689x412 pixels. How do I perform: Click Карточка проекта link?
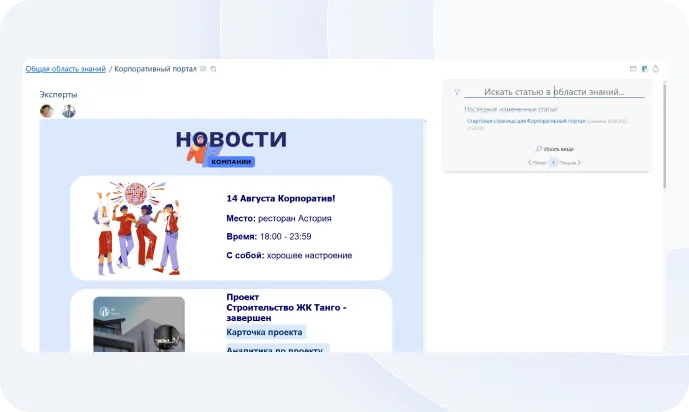point(265,332)
